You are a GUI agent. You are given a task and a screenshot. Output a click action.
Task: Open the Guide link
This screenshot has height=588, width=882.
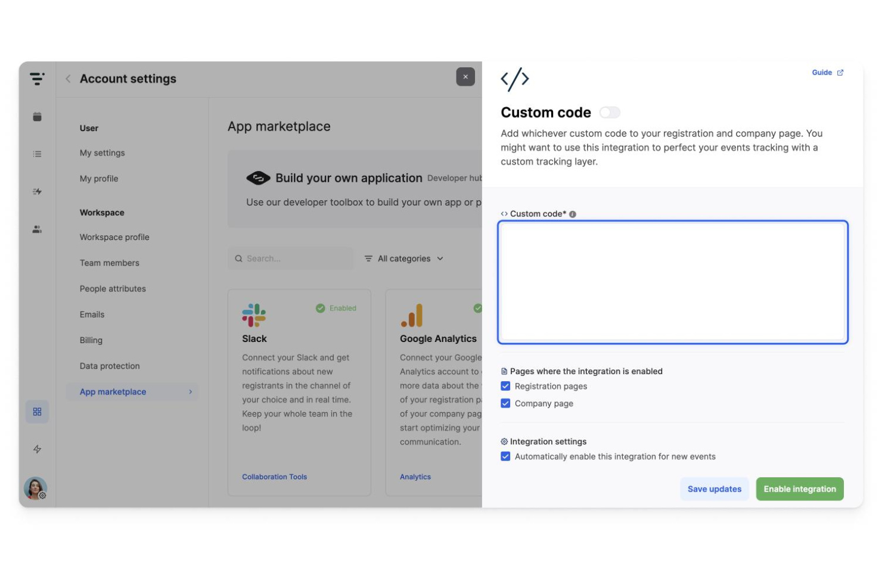pyautogui.click(x=822, y=72)
